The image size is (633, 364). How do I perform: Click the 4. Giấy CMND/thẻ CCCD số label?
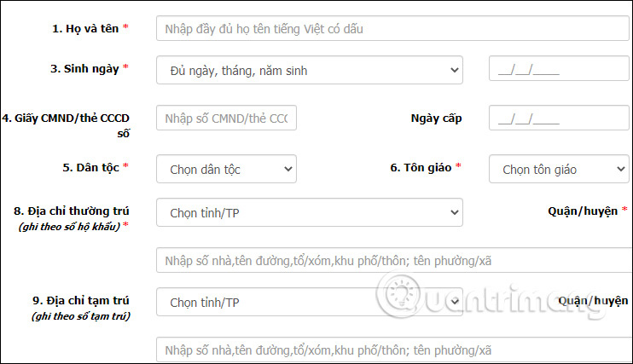66,125
